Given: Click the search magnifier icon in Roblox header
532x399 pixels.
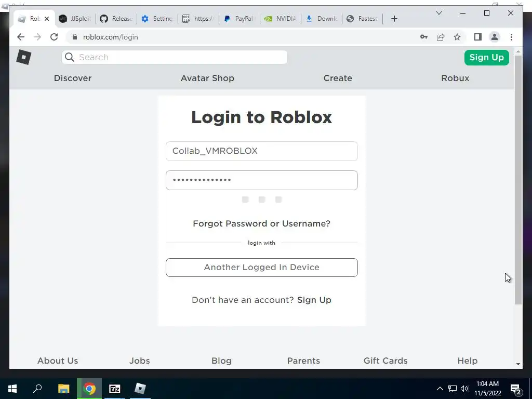Looking at the screenshot, I should 70,57.
